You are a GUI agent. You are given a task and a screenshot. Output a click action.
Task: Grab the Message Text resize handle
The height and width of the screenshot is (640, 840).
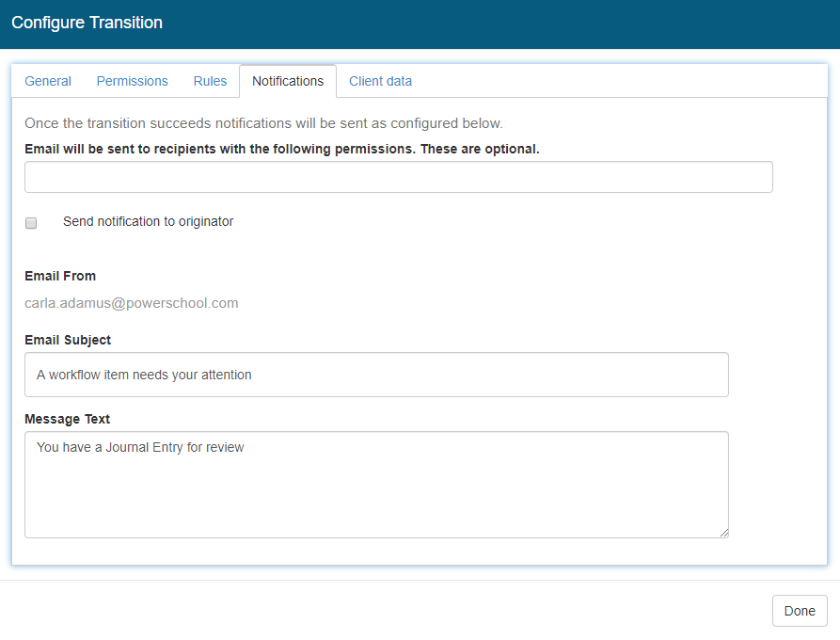[x=723, y=533]
